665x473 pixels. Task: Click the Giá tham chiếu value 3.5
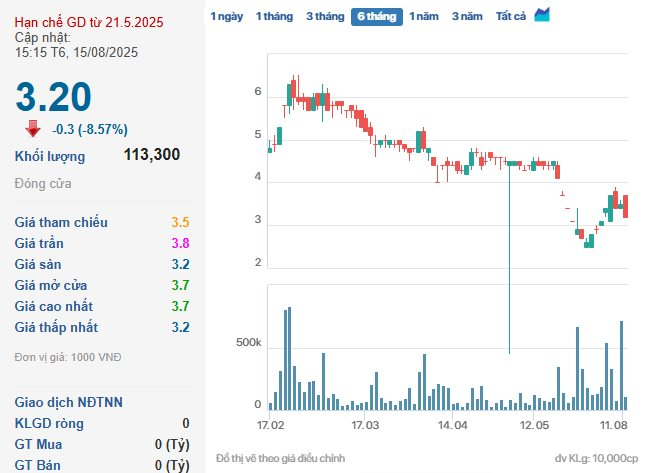click(x=180, y=222)
